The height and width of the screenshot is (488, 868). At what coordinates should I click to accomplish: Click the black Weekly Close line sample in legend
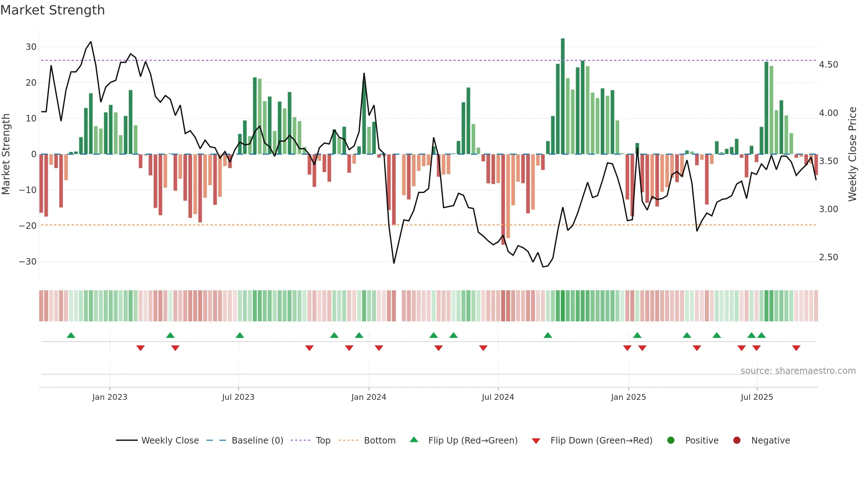[127, 440]
